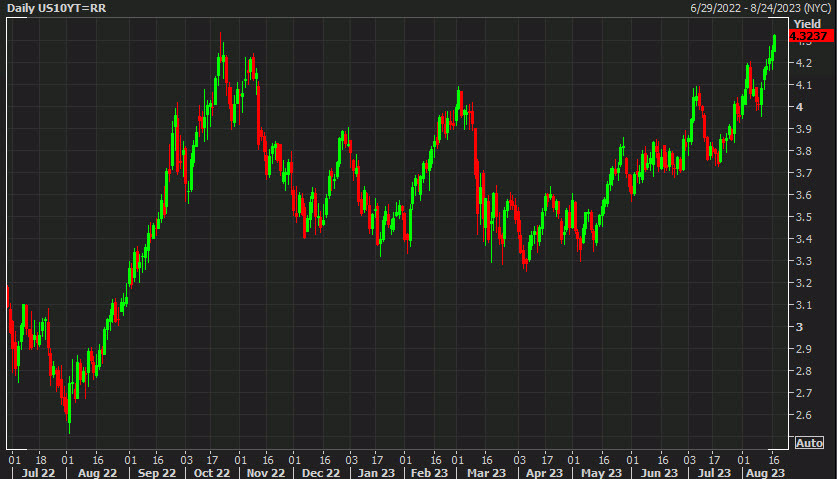Click the 3.1 yield axis value

pos(803,305)
